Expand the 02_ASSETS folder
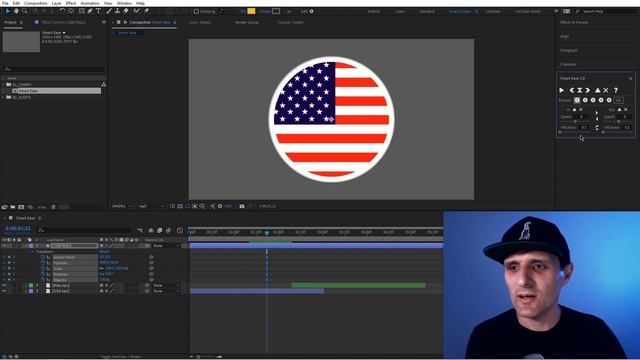The height and width of the screenshot is (360, 640). point(3,98)
